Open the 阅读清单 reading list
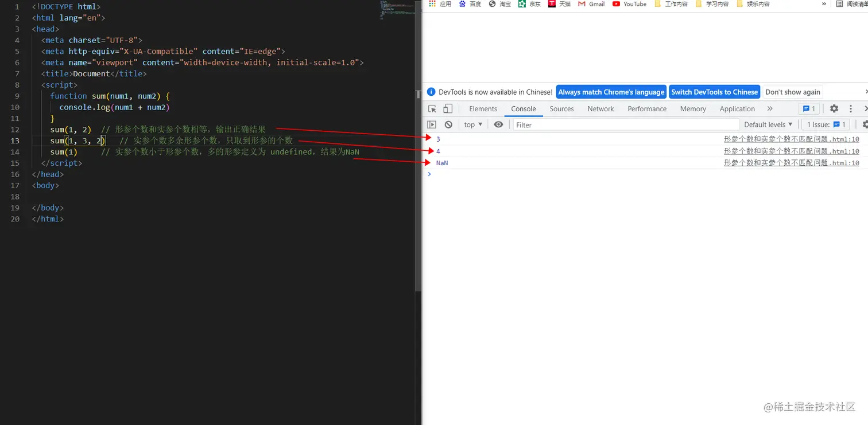Viewport: 868px width, 425px height. tap(851, 4)
